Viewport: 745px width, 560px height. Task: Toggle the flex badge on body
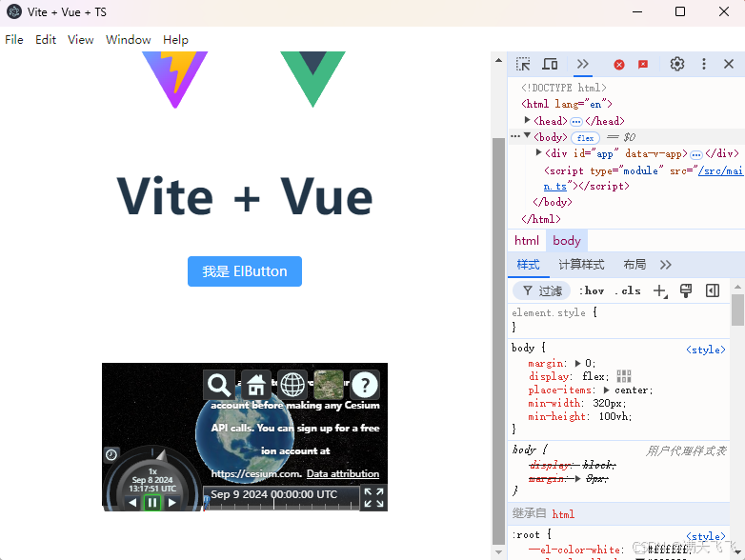585,138
